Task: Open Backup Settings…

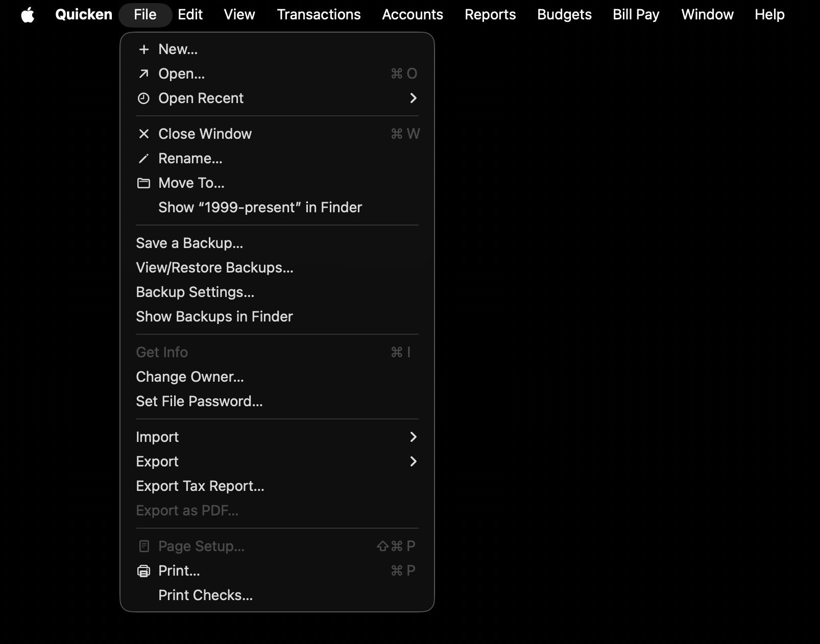Action: click(277, 292)
